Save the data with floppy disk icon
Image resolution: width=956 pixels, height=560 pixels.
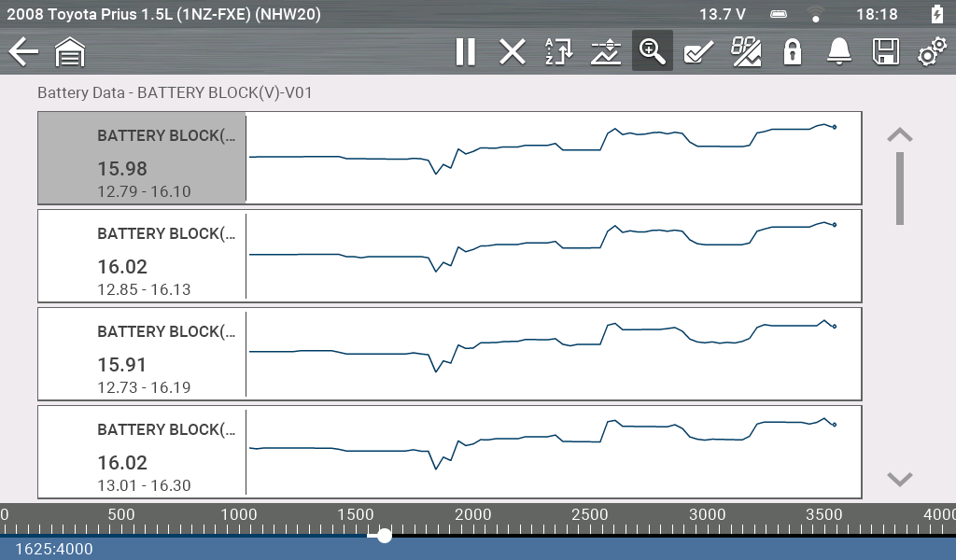click(885, 51)
